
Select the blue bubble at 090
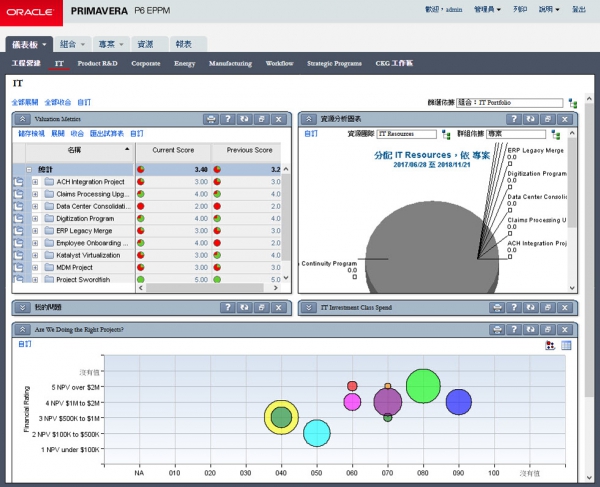(x=458, y=402)
